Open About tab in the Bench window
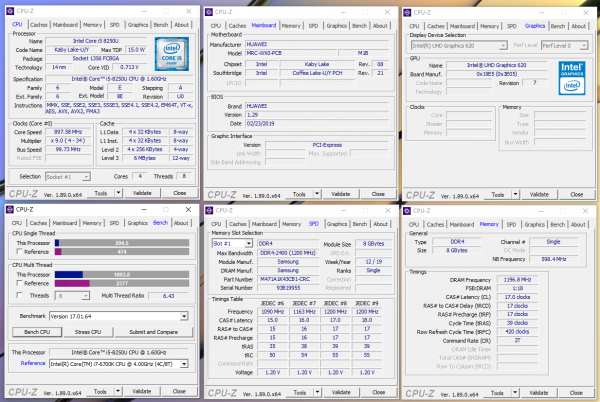 click(182, 224)
